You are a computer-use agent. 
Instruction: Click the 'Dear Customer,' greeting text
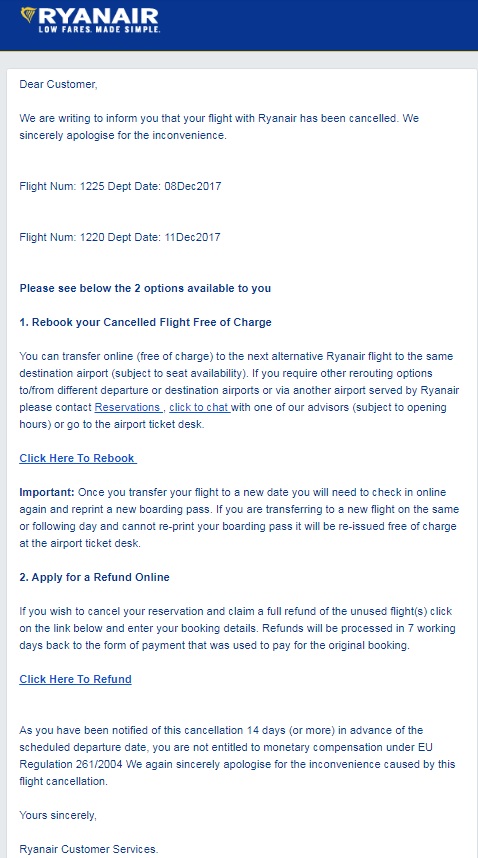pyautogui.click(x=59, y=84)
